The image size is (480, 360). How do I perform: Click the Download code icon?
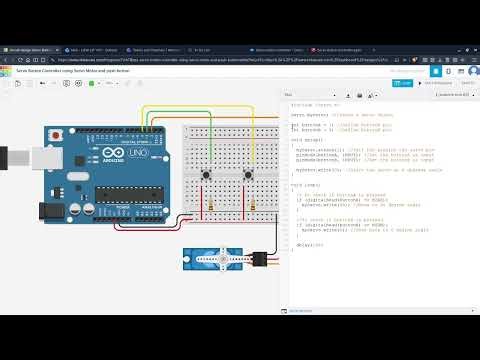click(x=348, y=96)
